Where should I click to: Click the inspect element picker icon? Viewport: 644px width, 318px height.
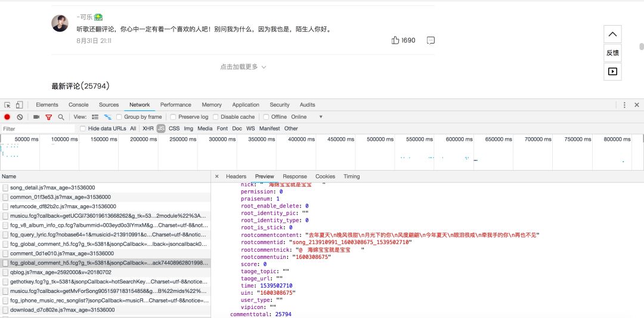[x=7, y=105]
